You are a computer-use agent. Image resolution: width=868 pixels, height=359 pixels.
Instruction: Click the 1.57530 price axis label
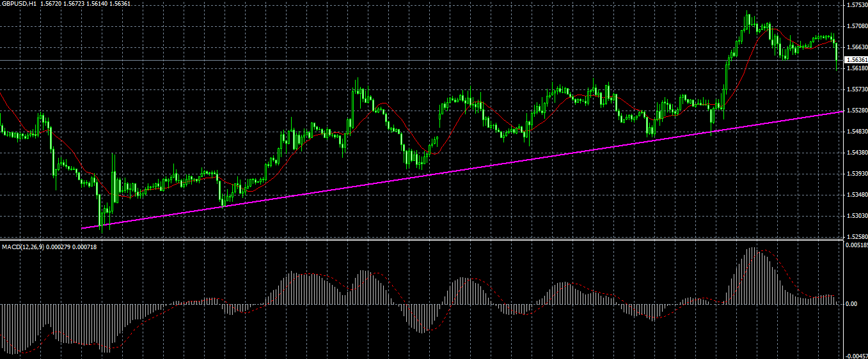(x=856, y=5)
